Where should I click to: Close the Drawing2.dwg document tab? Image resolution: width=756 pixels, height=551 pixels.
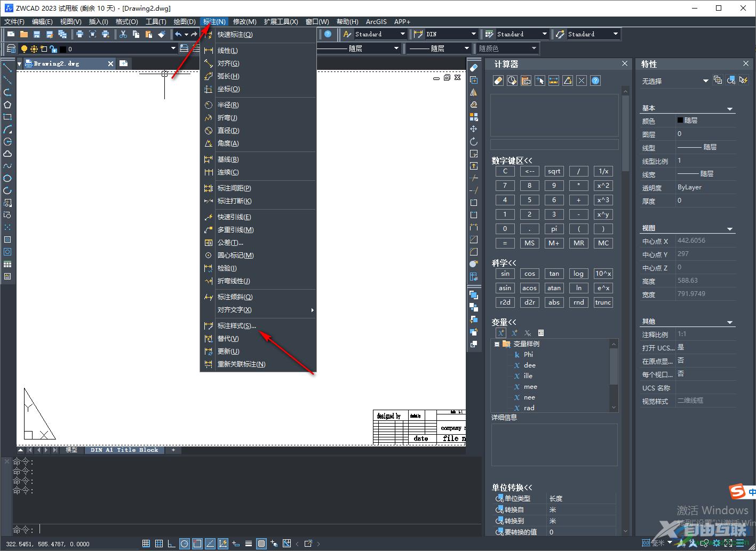pos(110,63)
